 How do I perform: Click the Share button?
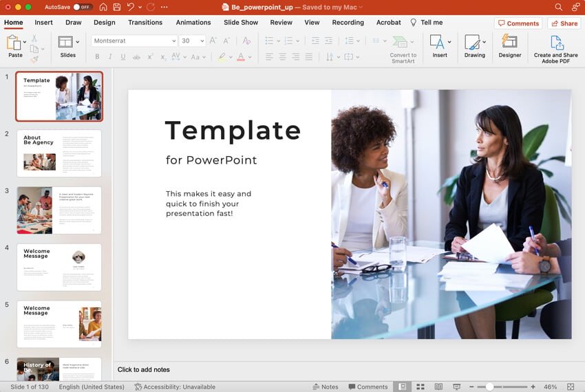click(564, 23)
